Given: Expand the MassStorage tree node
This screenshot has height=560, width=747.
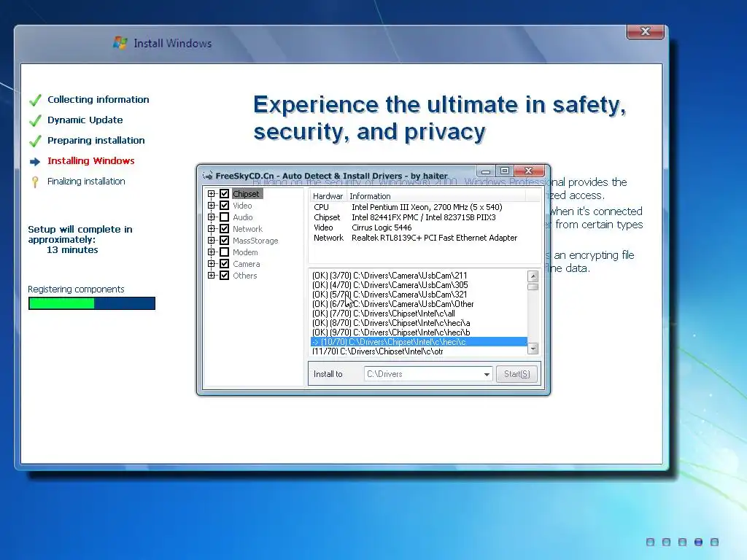Looking at the screenshot, I should click(211, 241).
